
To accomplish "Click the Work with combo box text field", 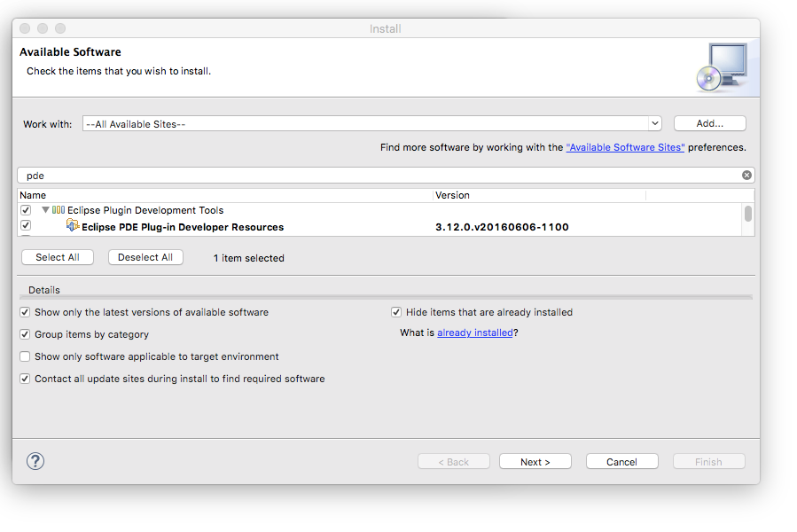I will (365, 123).
